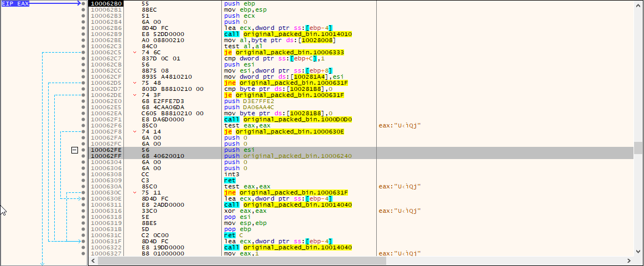Click the EIP EAX register label
The height and width of the screenshot is (266, 644).
[15, 3]
